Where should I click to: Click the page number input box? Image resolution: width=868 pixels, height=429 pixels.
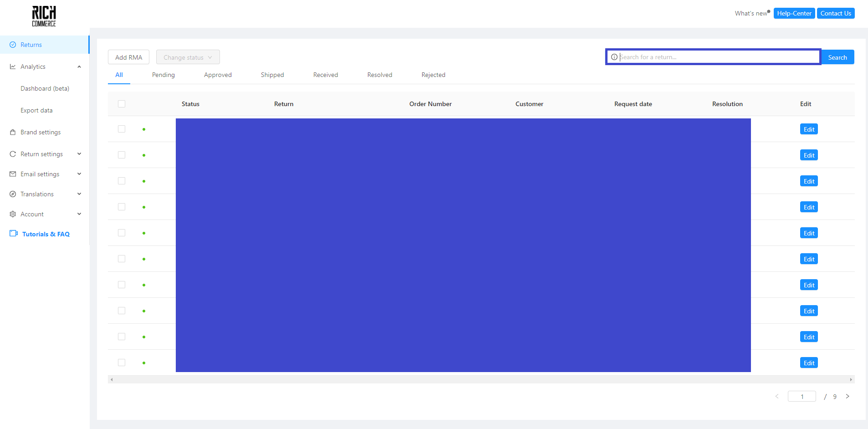coord(802,396)
